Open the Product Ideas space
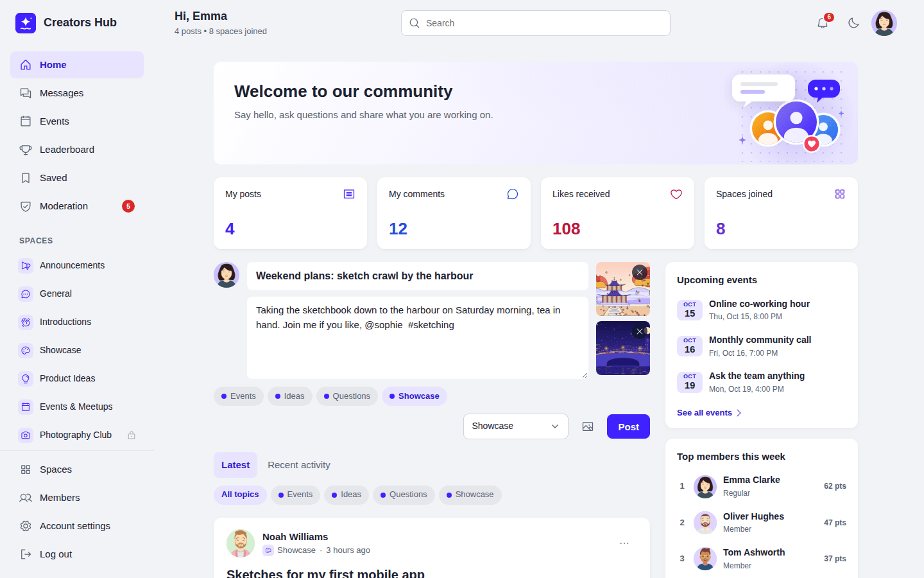The image size is (924, 578). (x=77, y=378)
